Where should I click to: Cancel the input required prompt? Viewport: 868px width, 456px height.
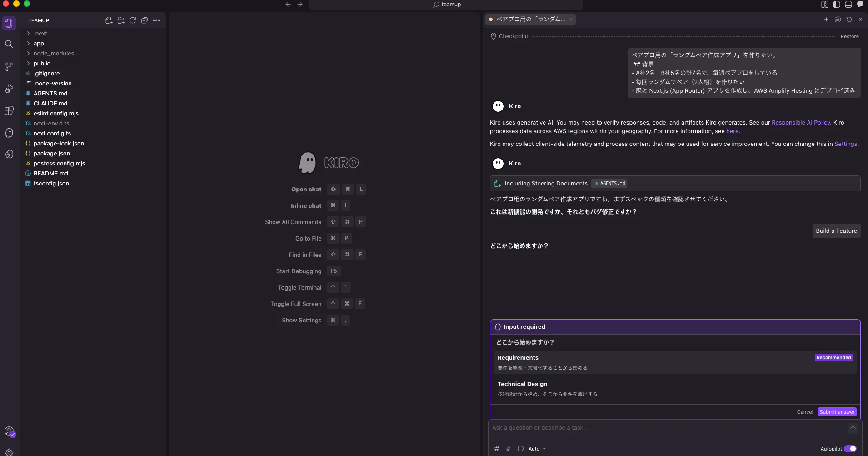[805, 412]
